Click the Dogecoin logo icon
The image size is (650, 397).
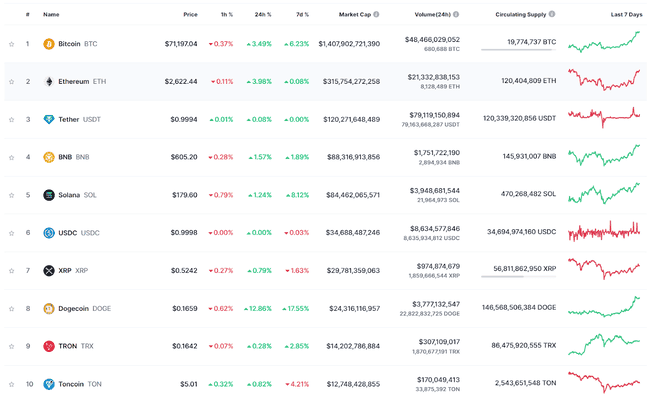coord(49,308)
